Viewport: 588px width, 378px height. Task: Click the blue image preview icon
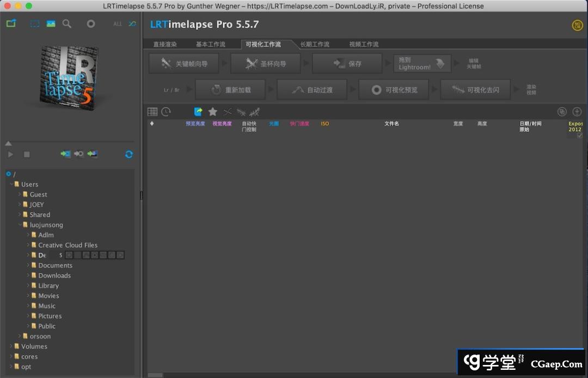tap(51, 24)
